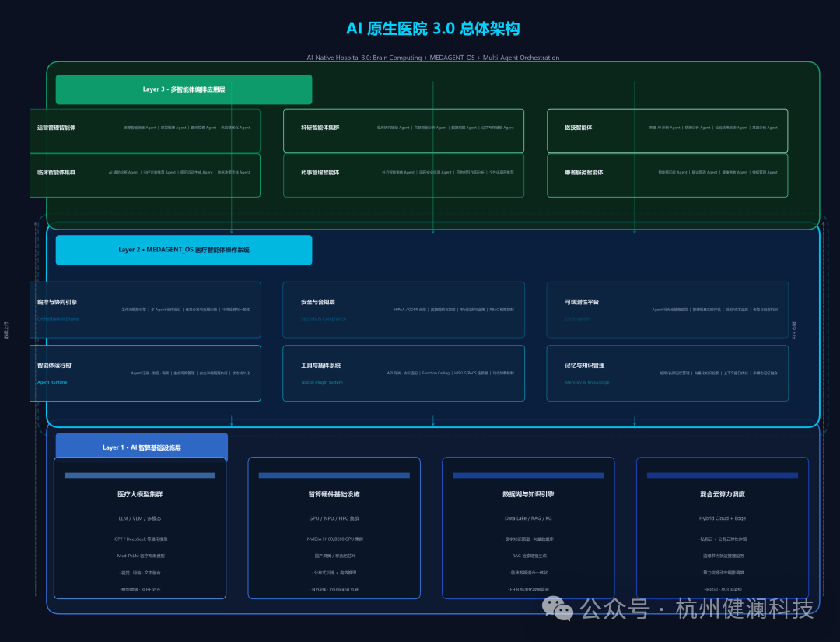This screenshot has height=642, width=840.
Task: Click the 运营管理智能体 heading
Action: [56, 128]
